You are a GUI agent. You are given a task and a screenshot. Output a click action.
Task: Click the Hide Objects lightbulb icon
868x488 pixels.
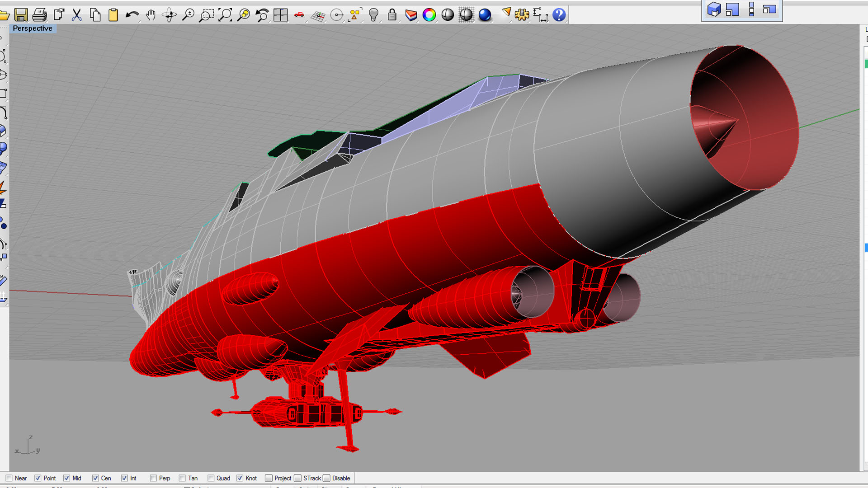click(373, 15)
